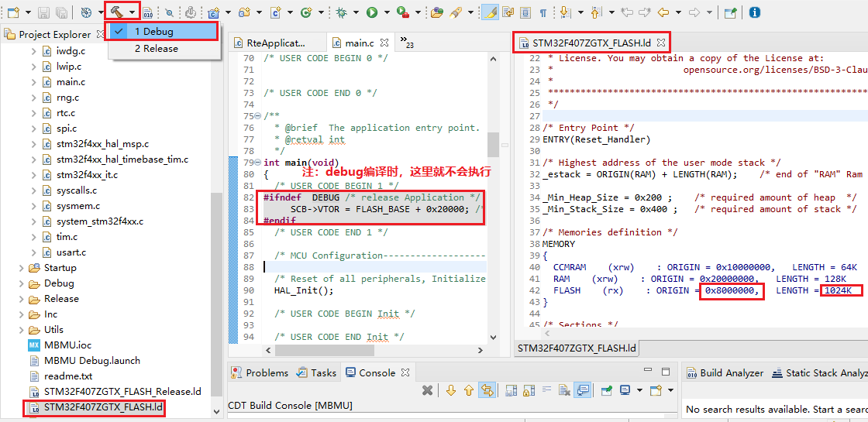Toggle Show Whitespace Characters pilcrow button
This screenshot has height=422, width=868.
point(543,12)
